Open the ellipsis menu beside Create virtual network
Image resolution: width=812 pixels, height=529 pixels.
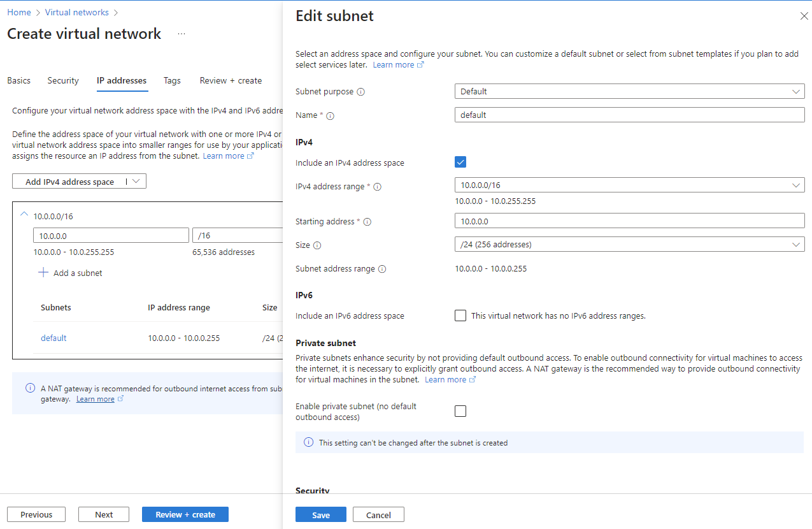182,34
